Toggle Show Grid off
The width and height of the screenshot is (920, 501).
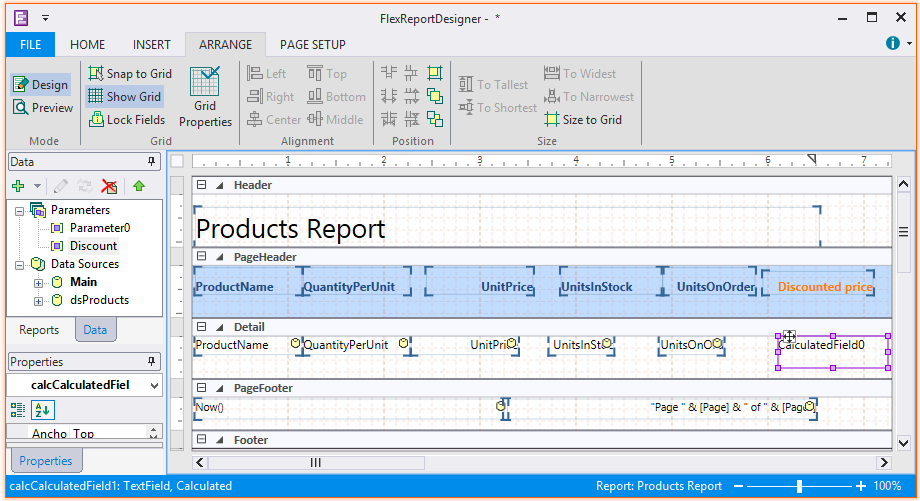point(124,97)
